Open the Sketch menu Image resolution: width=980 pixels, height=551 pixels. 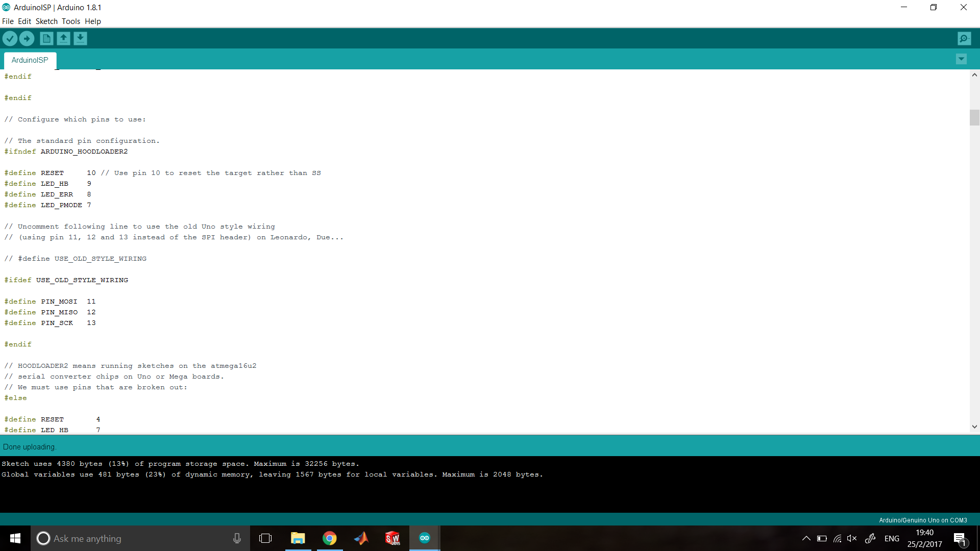(x=46, y=21)
